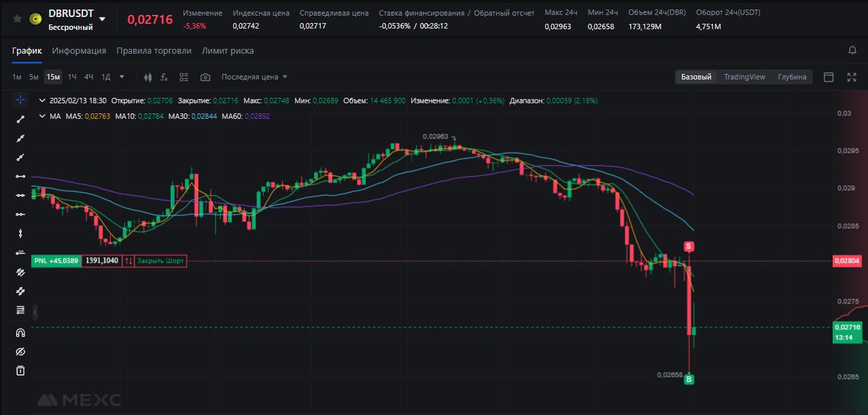Image resolution: width=868 pixels, height=415 pixels.
Task: Select the 1Ч timeframe
Action: pos(72,77)
